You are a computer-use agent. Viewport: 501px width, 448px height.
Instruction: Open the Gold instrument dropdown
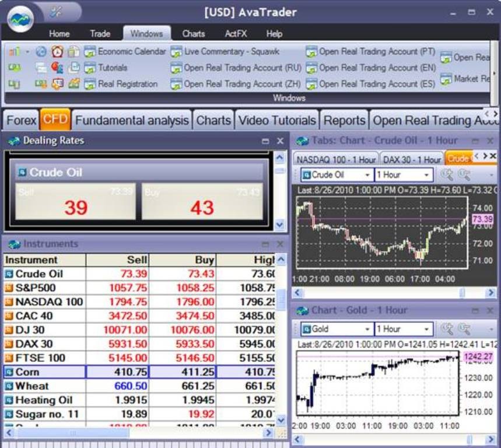367,329
